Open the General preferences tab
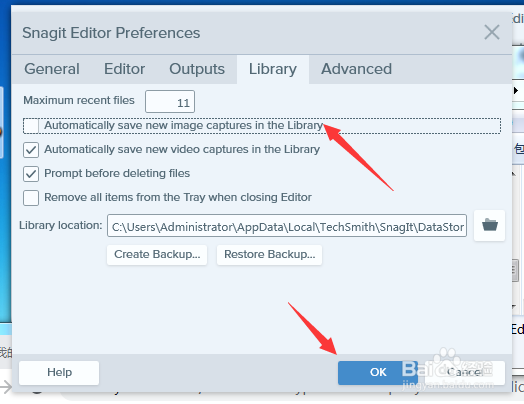This screenshot has width=524, height=404. 52,69
